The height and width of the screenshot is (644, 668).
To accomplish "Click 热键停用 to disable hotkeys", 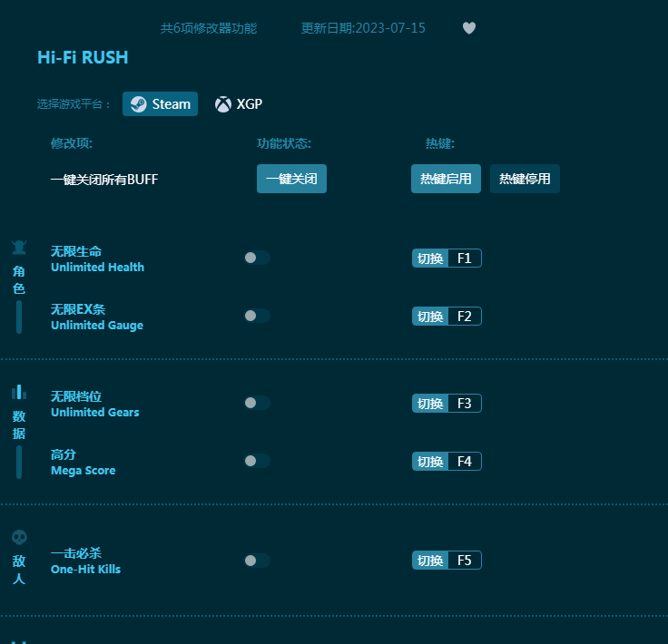I will click(x=525, y=179).
